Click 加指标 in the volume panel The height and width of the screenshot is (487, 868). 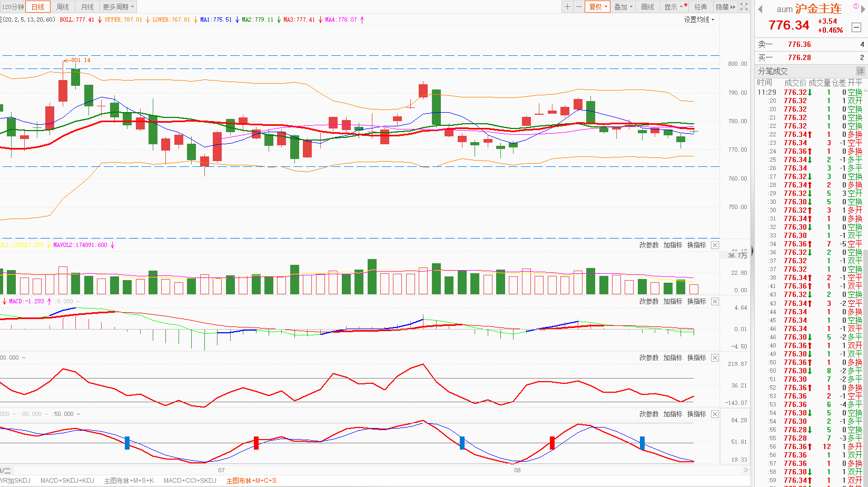673,245
